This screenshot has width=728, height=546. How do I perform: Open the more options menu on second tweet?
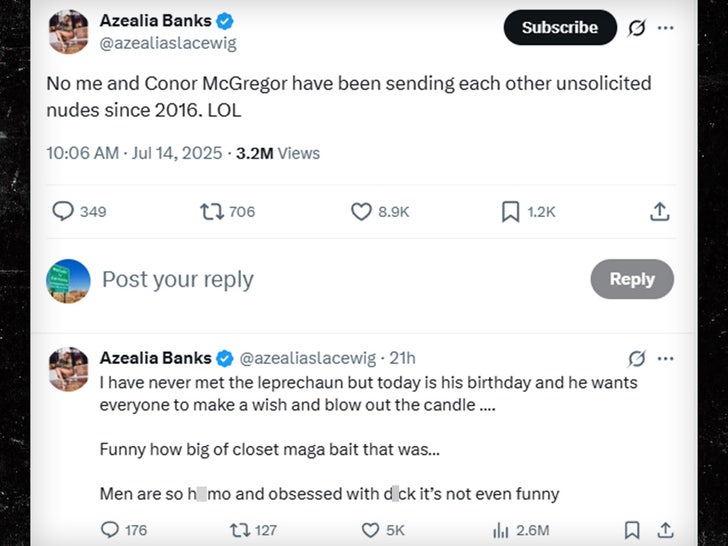pyautogui.click(x=665, y=358)
